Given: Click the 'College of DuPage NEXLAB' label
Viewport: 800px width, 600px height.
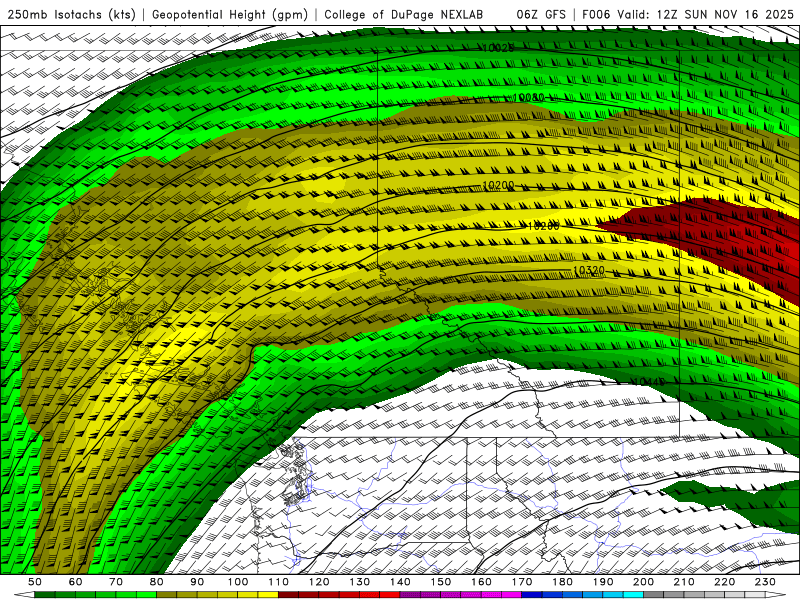Looking at the screenshot, I should tap(404, 15).
